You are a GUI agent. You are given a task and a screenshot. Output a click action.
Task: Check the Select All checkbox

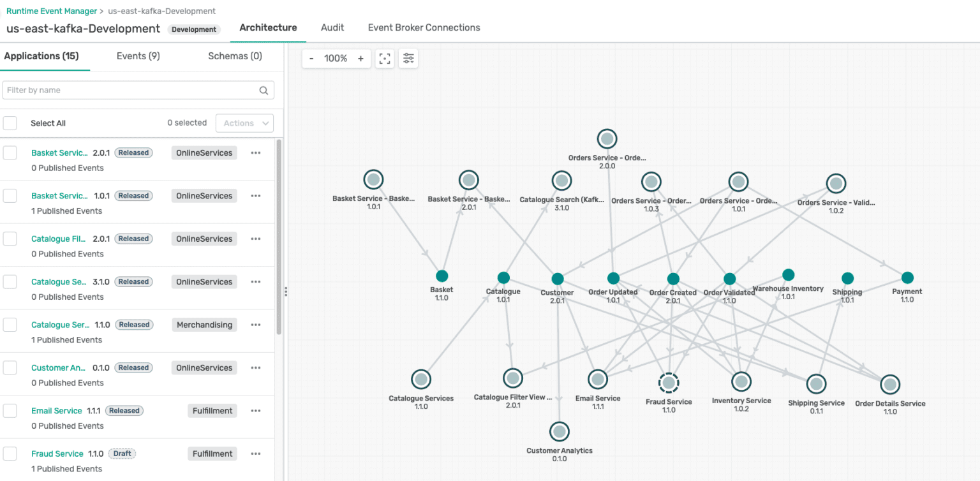tap(10, 123)
